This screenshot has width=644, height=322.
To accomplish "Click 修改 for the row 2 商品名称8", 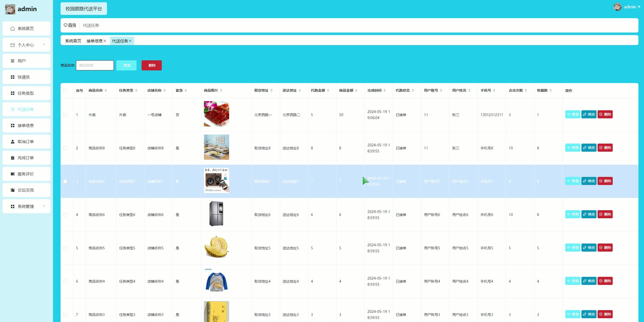I will click(589, 148).
